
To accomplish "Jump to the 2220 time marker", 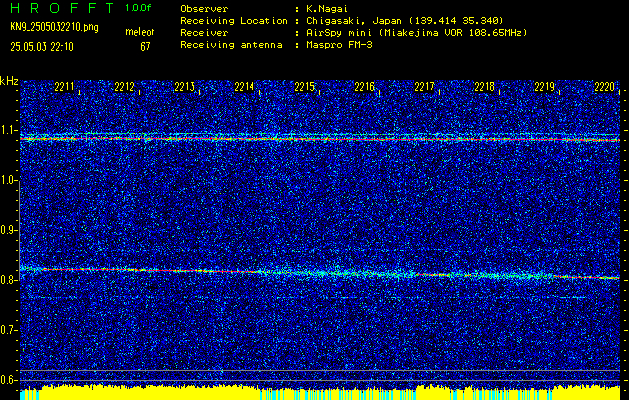I will click(605, 87).
